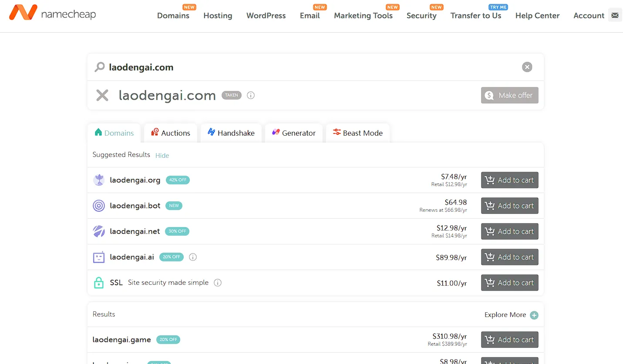This screenshot has height=364, width=623.
Task: Click the search magnifier icon
Action: 100,67
